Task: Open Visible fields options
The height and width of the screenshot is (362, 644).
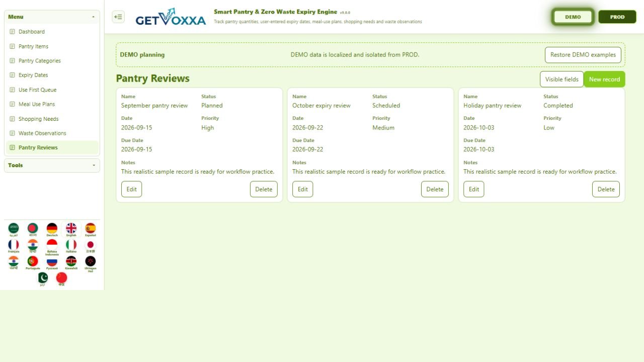Action: 561,79
